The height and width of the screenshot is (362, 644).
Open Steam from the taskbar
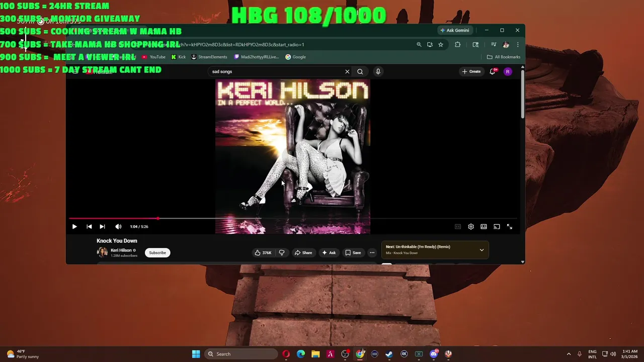[x=389, y=354]
